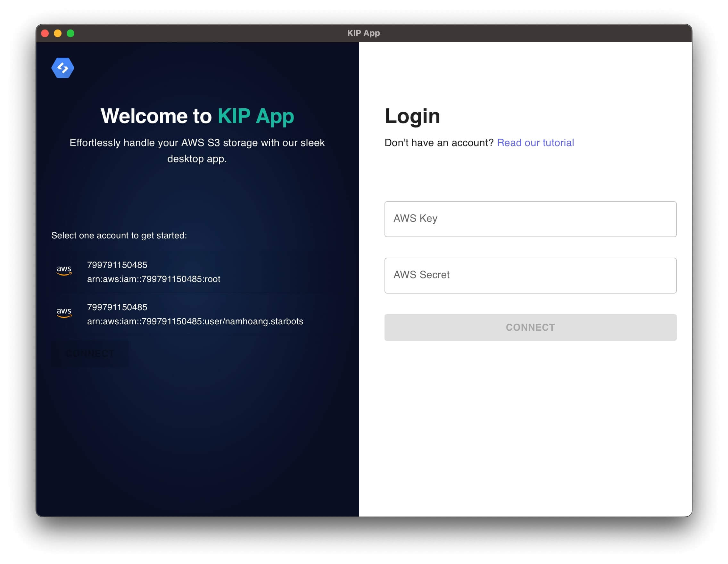Click the AWS Key input field
This screenshot has width=728, height=564.
click(x=530, y=218)
